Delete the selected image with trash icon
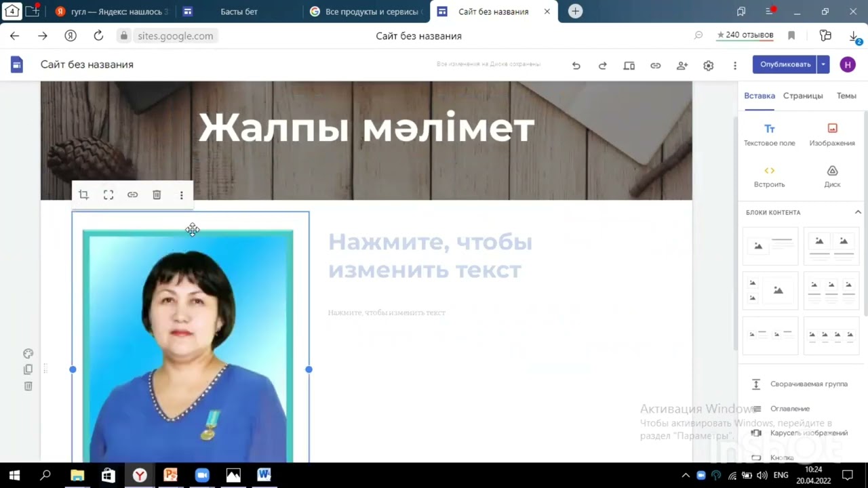The width and height of the screenshot is (868, 488). (157, 195)
